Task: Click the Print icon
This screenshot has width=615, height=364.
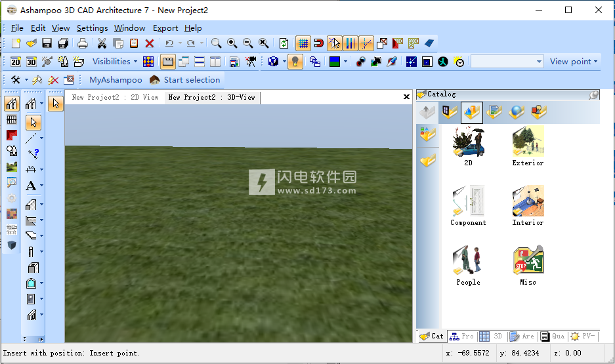Action: point(82,43)
